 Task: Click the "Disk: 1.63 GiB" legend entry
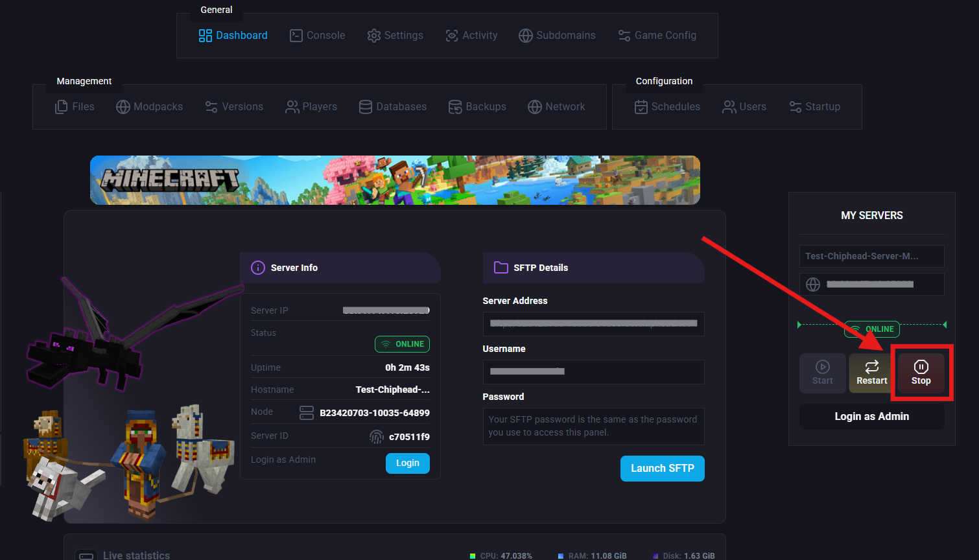click(684, 556)
